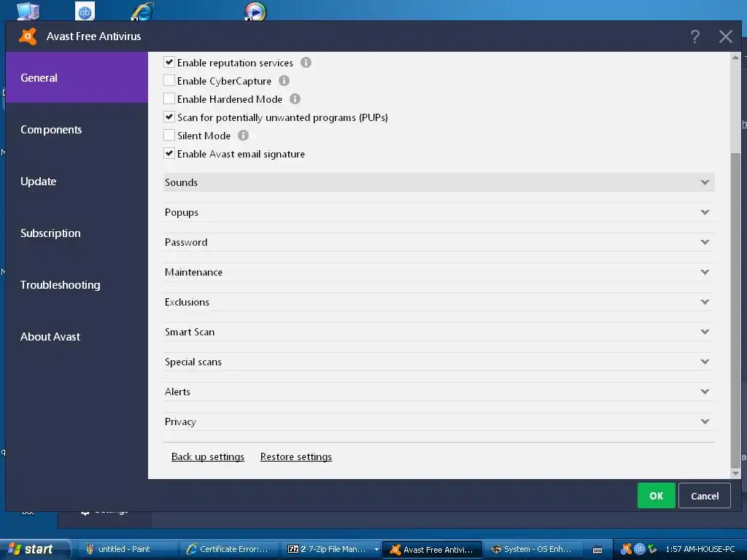Confirm settings with the OK button
The width and height of the screenshot is (747, 560).
click(656, 496)
